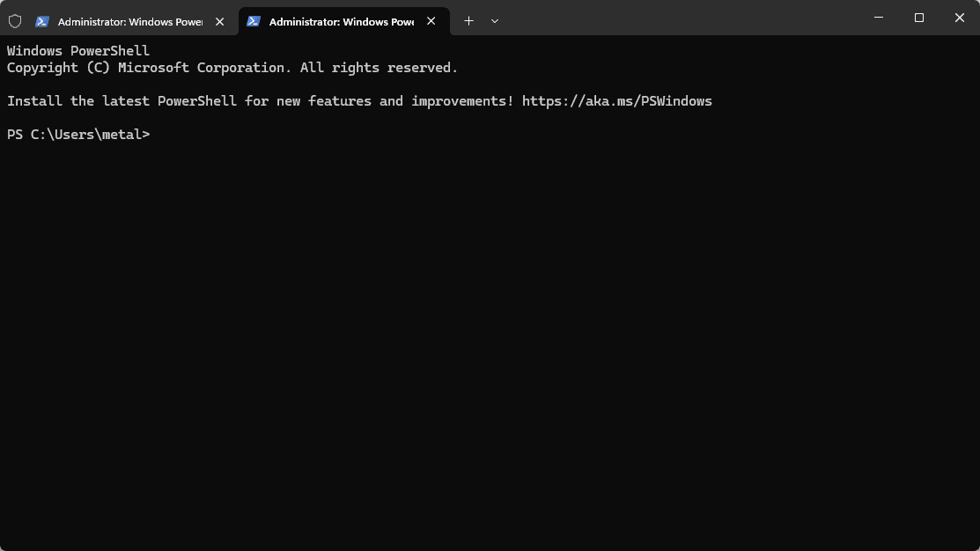Close the Windows Terminal window
Image resolution: width=980 pixels, height=551 pixels.
pyautogui.click(x=960, y=18)
